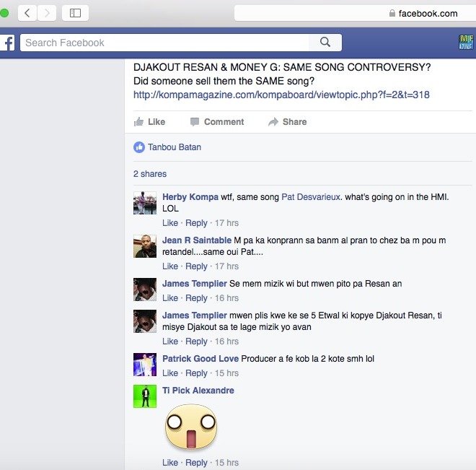Open the profile avatar in Facebook header

tap(466, 42)
